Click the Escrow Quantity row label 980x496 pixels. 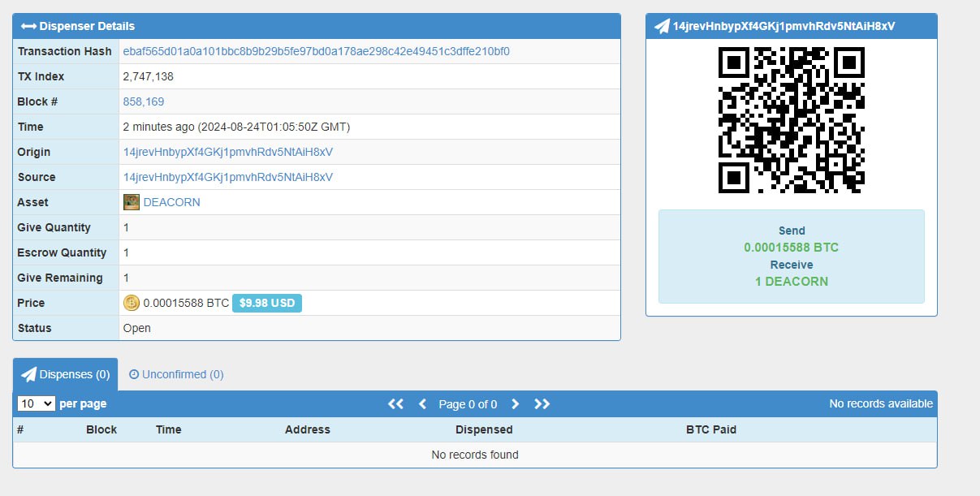[x=62, y=252]
